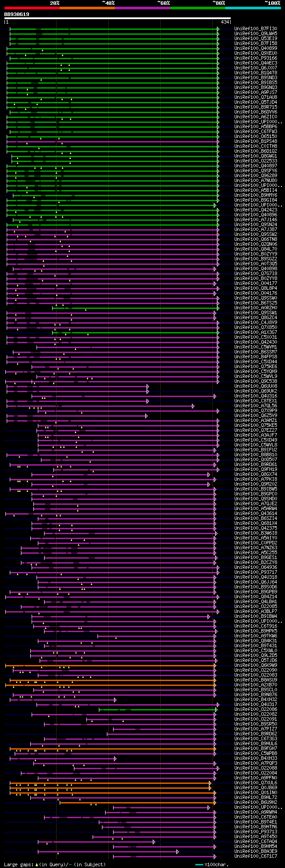This screenshot has height=868, width=285.
Task: Click the end position label 434
Action: 225,22
